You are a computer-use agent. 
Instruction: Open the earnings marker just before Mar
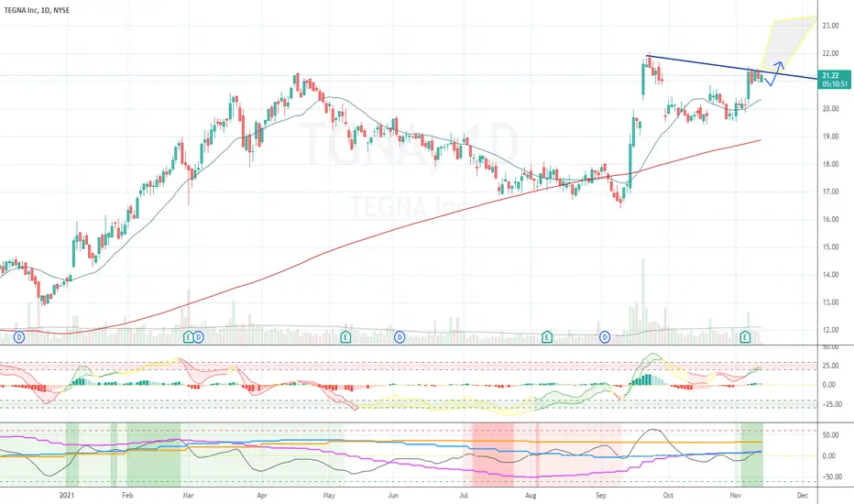click(x=189, y=337)
